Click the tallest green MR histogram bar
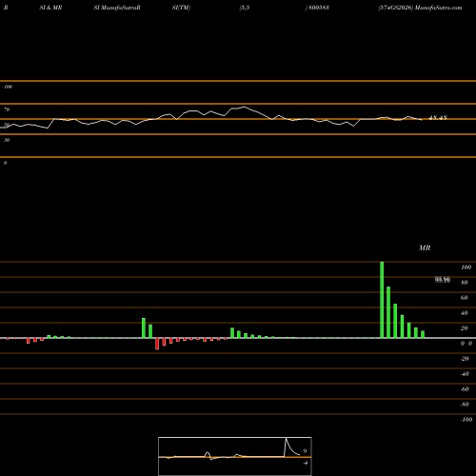This screenshot has height=476, width=476. 382,300
